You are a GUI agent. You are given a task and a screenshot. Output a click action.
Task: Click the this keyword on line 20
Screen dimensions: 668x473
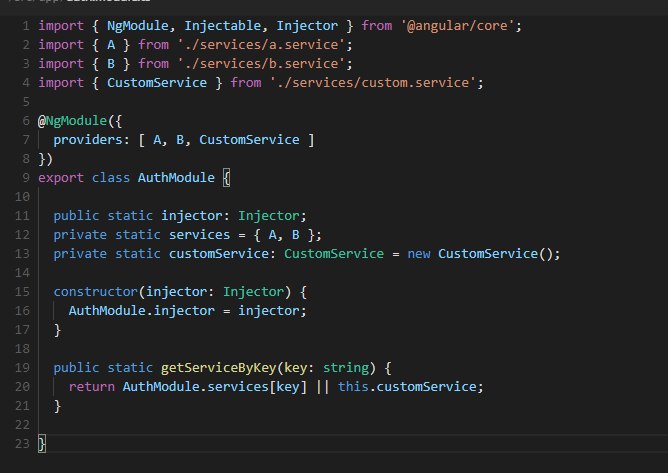point(353,387)
